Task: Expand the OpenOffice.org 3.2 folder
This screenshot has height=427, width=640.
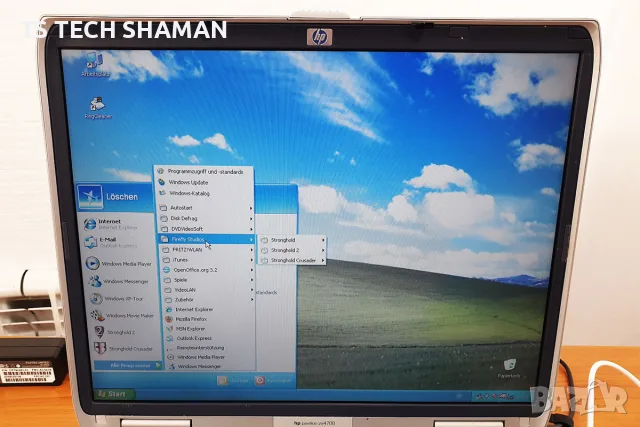Action: [x=208, y=270]
